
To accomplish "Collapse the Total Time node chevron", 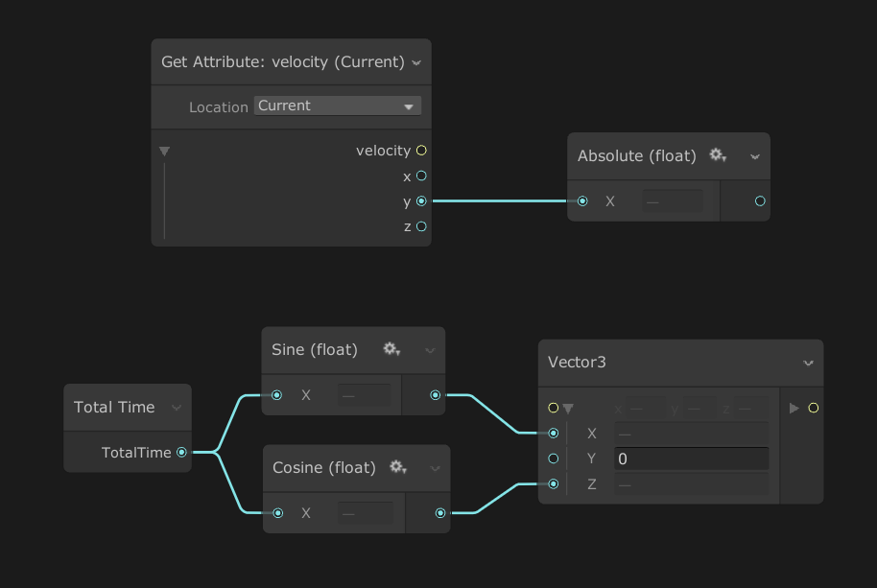I will point(178,407).
